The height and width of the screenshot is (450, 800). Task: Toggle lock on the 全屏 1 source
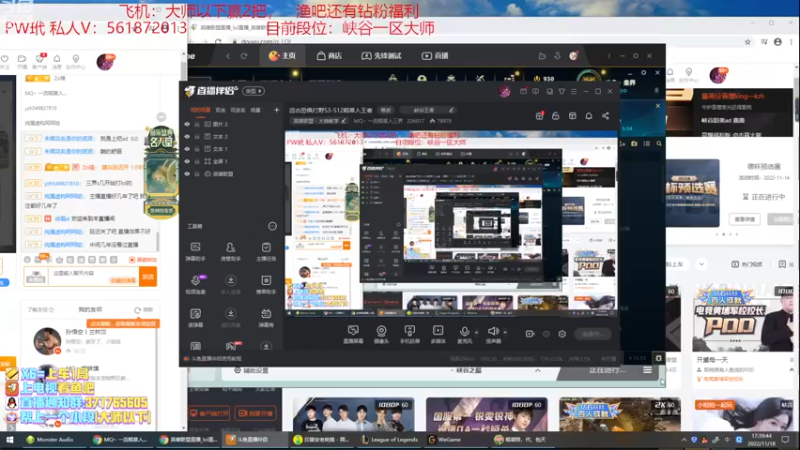pos(197,161)
